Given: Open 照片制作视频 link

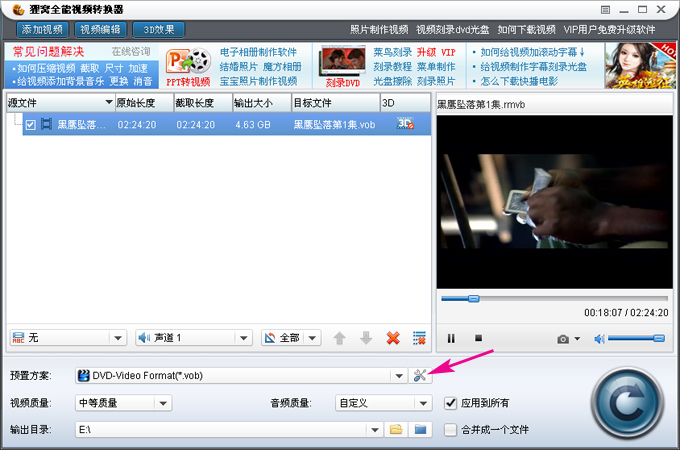Looking at the screenshot, I should [379, 29].
